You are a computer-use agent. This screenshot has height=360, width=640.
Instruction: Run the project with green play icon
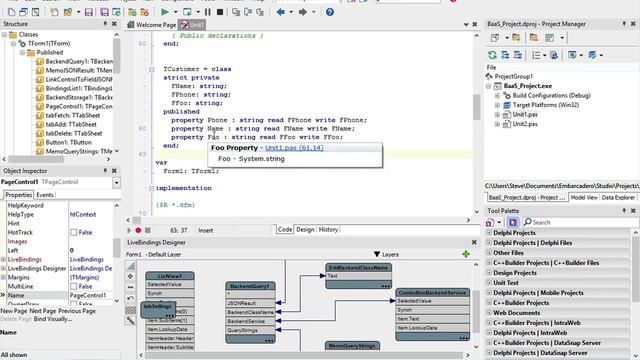click(165, 12)
